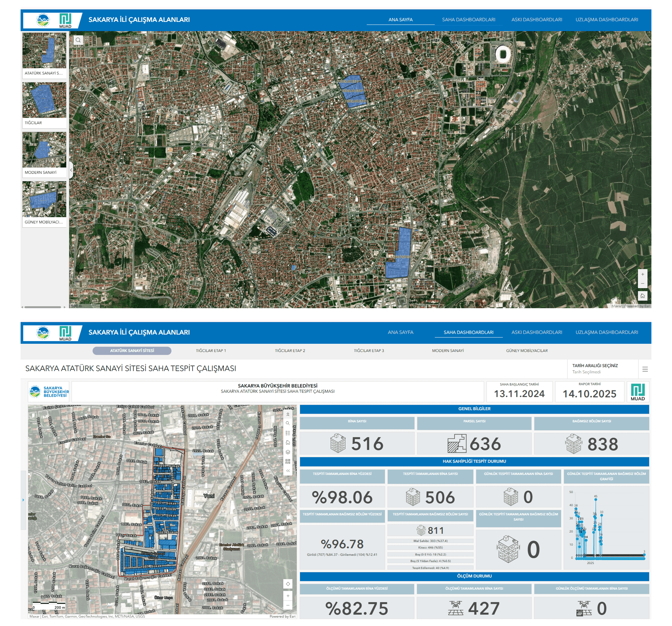The image size is (672, 626).
Task: Zoom out on the lower street map
Action: tap(288, 605)
